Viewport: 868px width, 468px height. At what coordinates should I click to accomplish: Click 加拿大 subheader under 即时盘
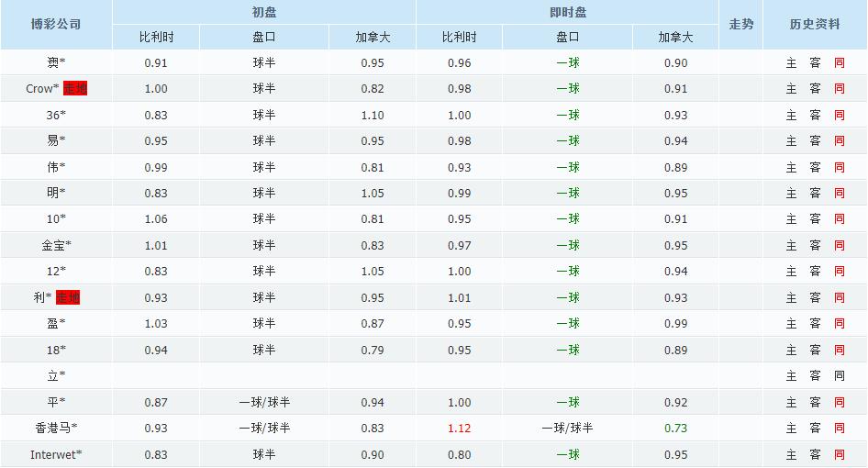point(675,37)
